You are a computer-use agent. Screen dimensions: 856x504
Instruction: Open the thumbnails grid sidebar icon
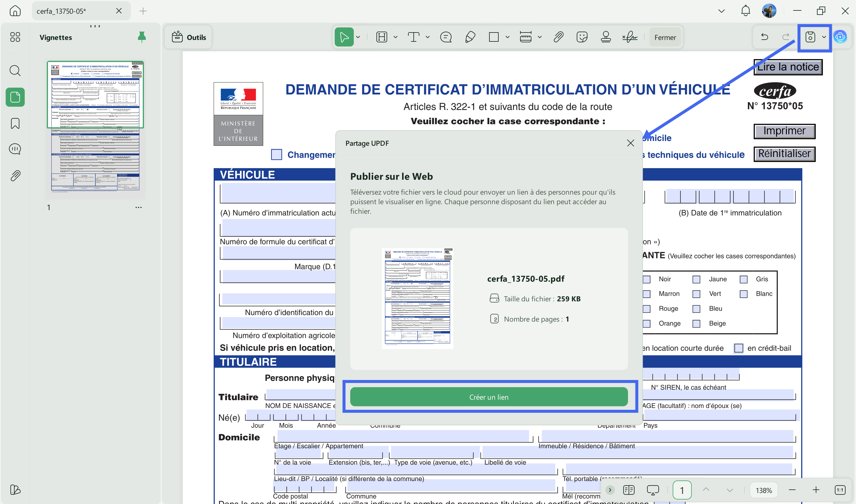15,37
